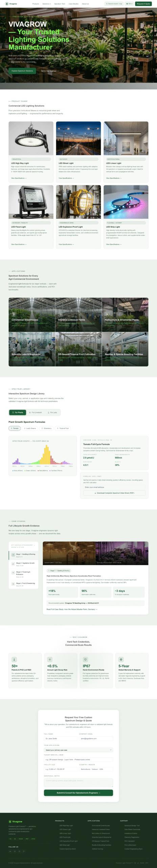Image resolution: width=157 pixels, height=868 pixels.
Task: Open footer Commercial Greenhouses link
Action: coord(101,826)
